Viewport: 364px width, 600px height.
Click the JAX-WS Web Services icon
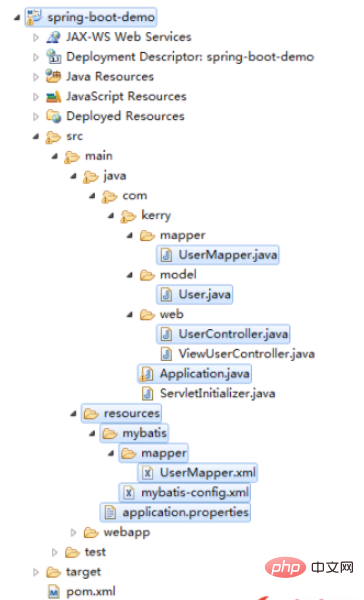tap(53, 37)
